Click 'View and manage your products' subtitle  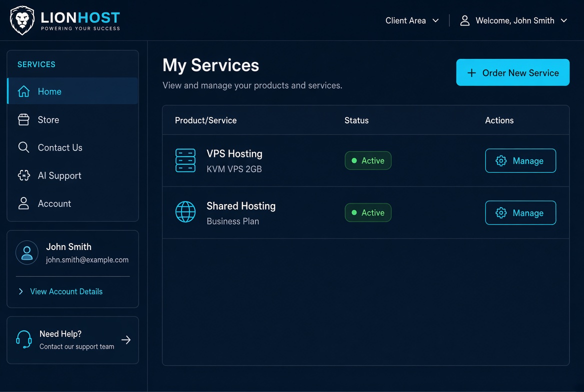252,85
